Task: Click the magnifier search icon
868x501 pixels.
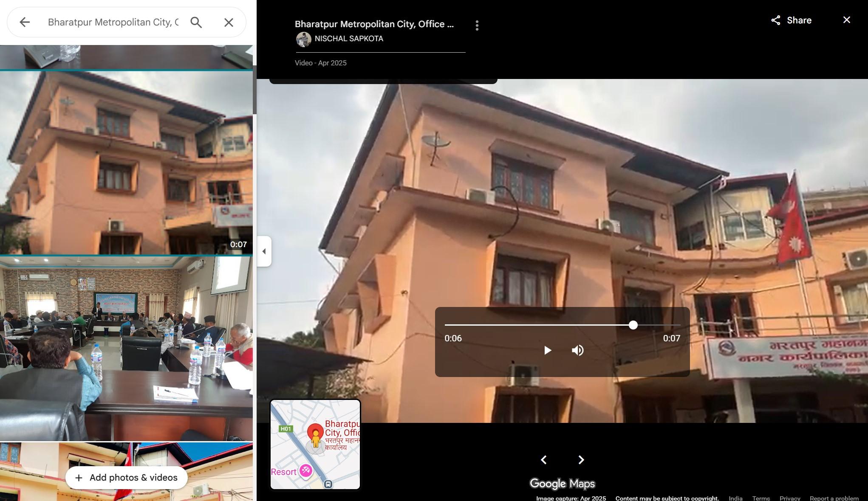Action: coord(196,22)
